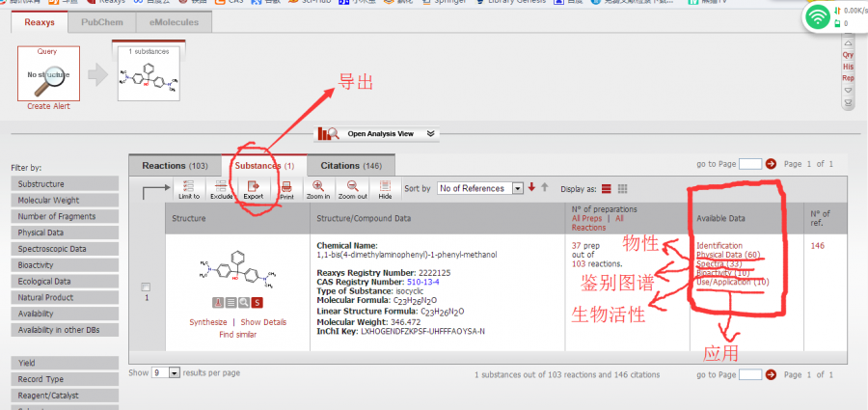
Task: Expand the Bioactivity filter
Action: pos(65,265)
